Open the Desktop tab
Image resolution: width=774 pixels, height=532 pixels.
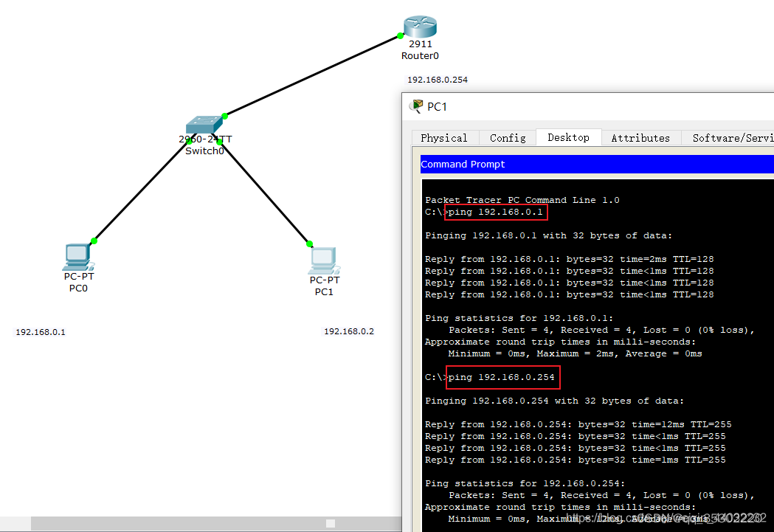(x=568, y=137)
